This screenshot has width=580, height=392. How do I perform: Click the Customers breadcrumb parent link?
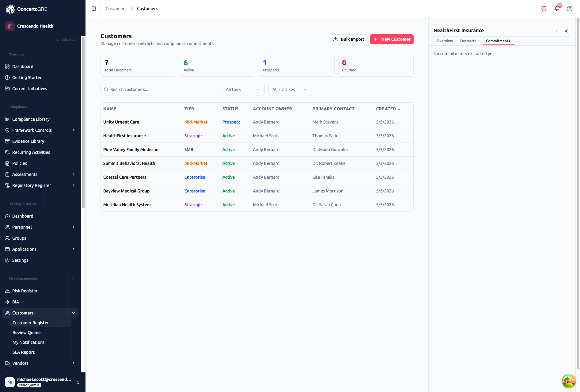pos(116,9)
